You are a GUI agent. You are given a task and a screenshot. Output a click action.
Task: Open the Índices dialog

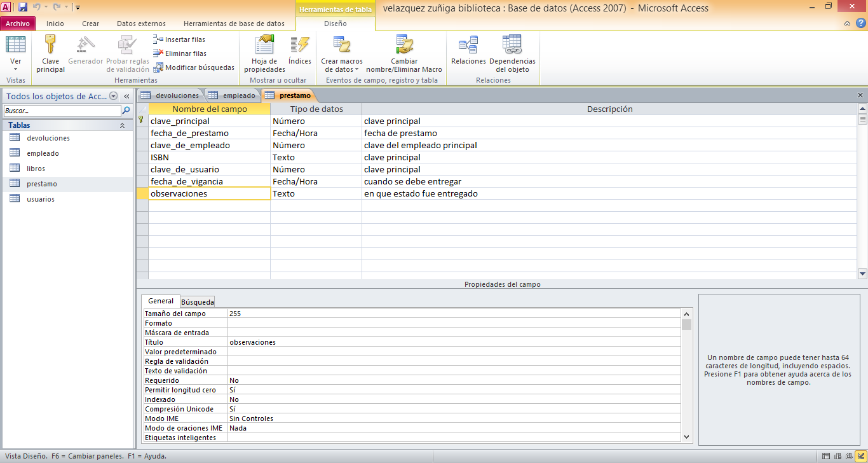point(299,51)
